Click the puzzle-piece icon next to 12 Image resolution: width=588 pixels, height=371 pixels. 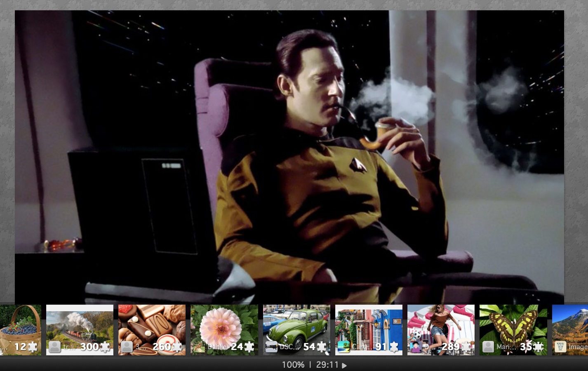[33, 347]
